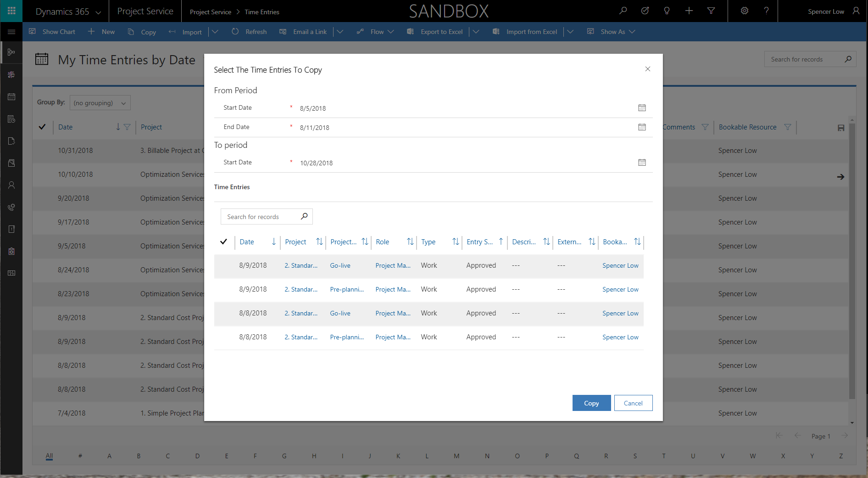Click Email a Link command

pos(303,32)
